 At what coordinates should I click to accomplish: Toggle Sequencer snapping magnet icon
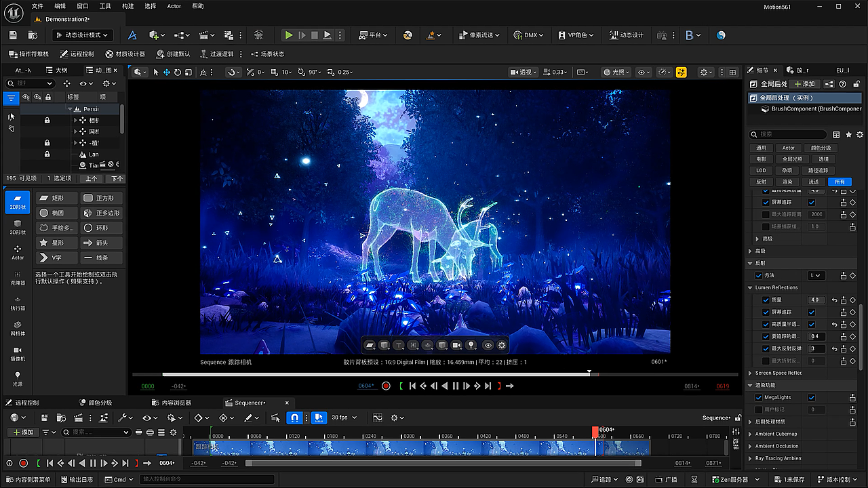tap(294, 418)
